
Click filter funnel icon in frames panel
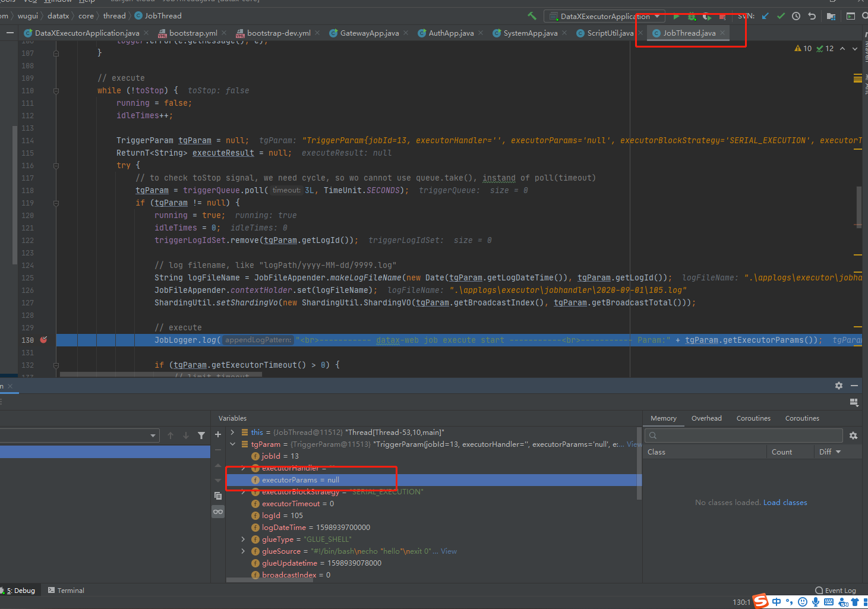pos(201,436)
